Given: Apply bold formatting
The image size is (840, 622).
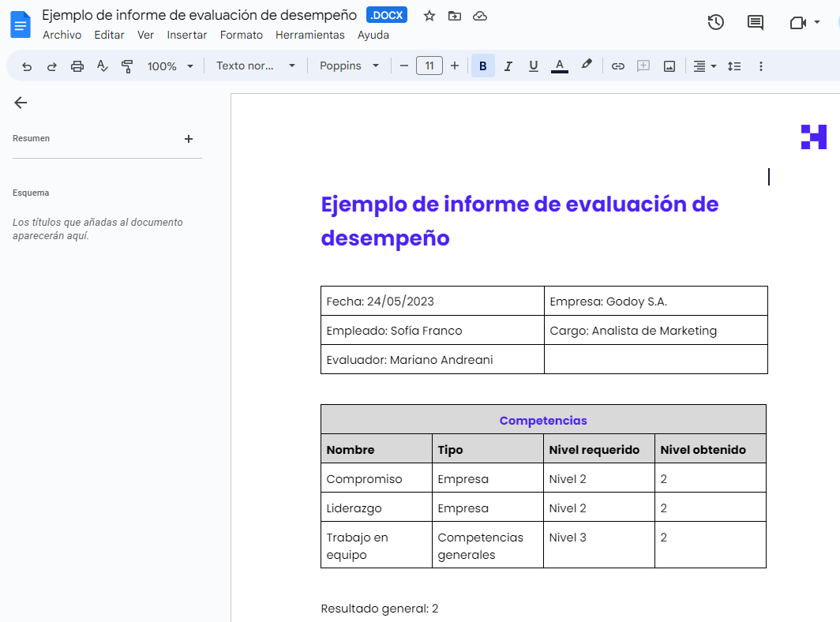Looking at the screenshot, I should 482,66.
